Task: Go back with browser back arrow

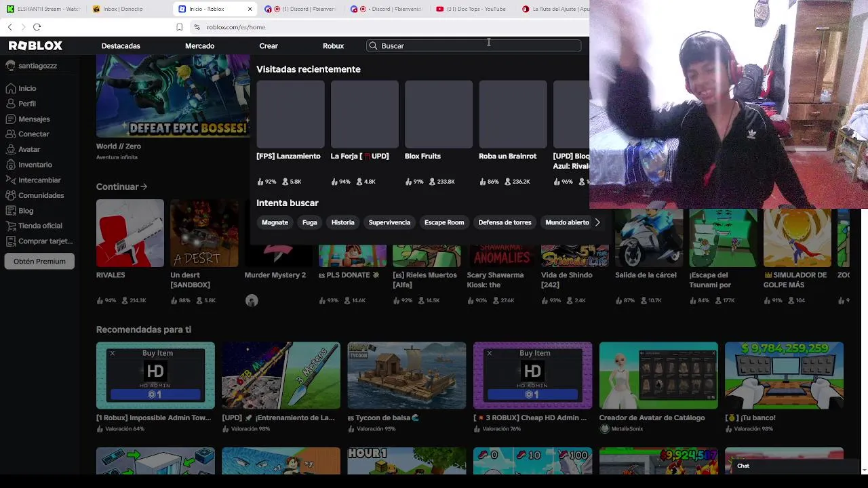Action: tap(9, 27)
